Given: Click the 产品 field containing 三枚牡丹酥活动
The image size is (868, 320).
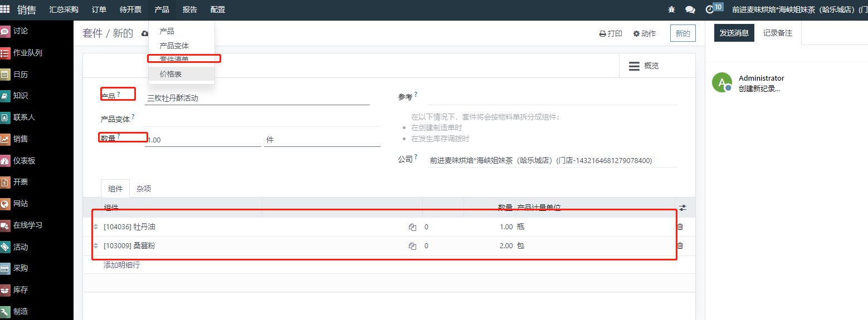Looking at the screenshot, I should (256, 99).
